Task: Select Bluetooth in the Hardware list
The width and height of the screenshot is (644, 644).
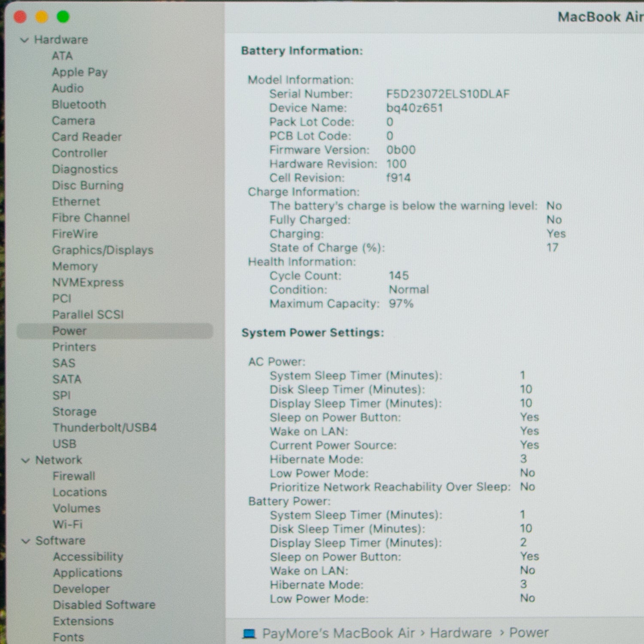Action: coord(79,105)
